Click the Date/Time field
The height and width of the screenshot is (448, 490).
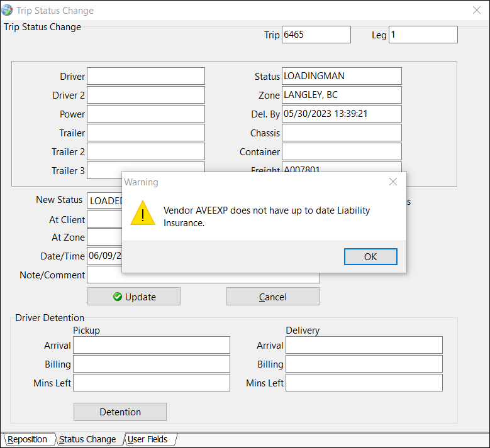pos(104,256)
